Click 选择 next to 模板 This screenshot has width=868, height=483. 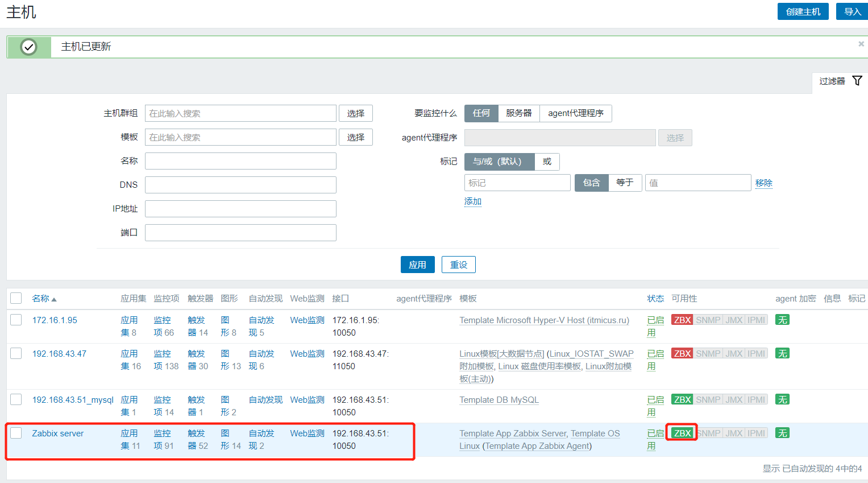click(356, 137)
